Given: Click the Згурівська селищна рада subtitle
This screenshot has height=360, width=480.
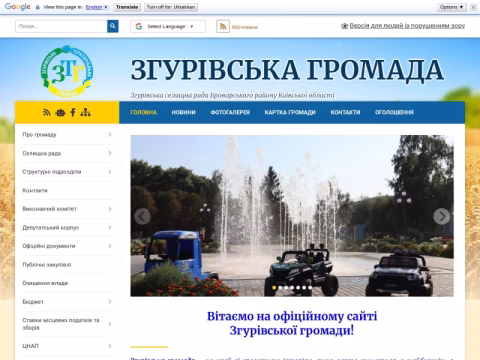Looking at the screenshot, I should tap(232, 95).
